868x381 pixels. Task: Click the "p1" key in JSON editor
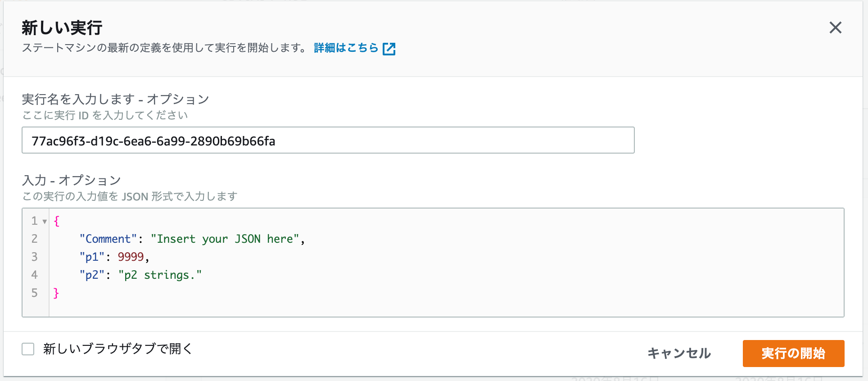92,257
